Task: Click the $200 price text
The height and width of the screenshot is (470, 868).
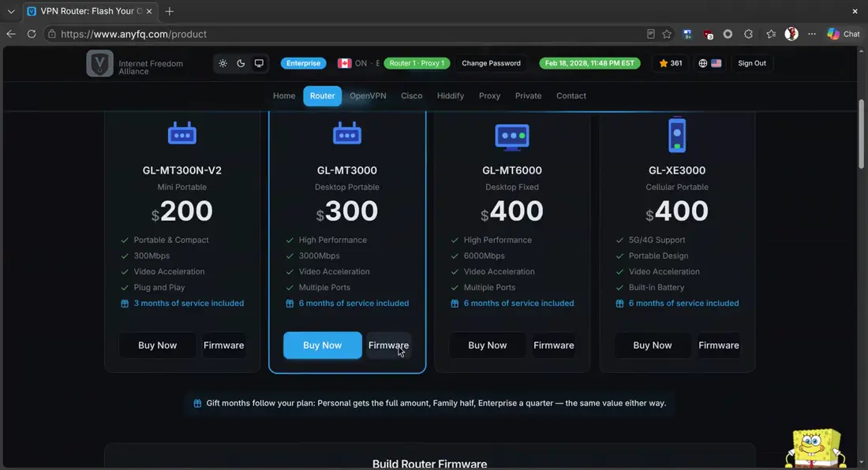Action: pyautogui.click(x=182, y=211)
